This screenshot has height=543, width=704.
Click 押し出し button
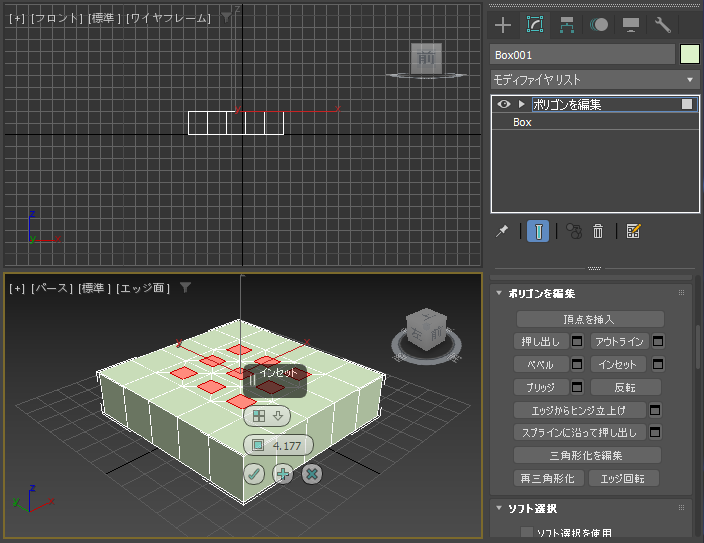click(x=541, y=341)
